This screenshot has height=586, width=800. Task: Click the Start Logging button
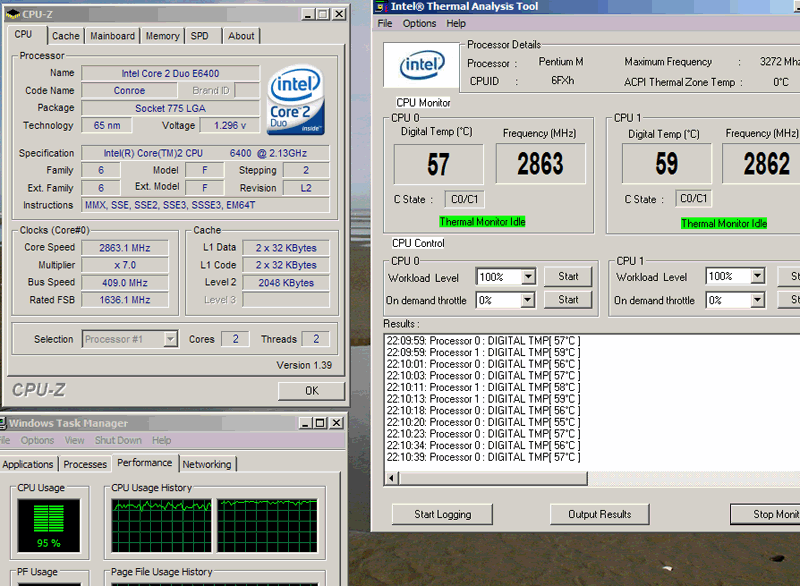pos(442,514)
